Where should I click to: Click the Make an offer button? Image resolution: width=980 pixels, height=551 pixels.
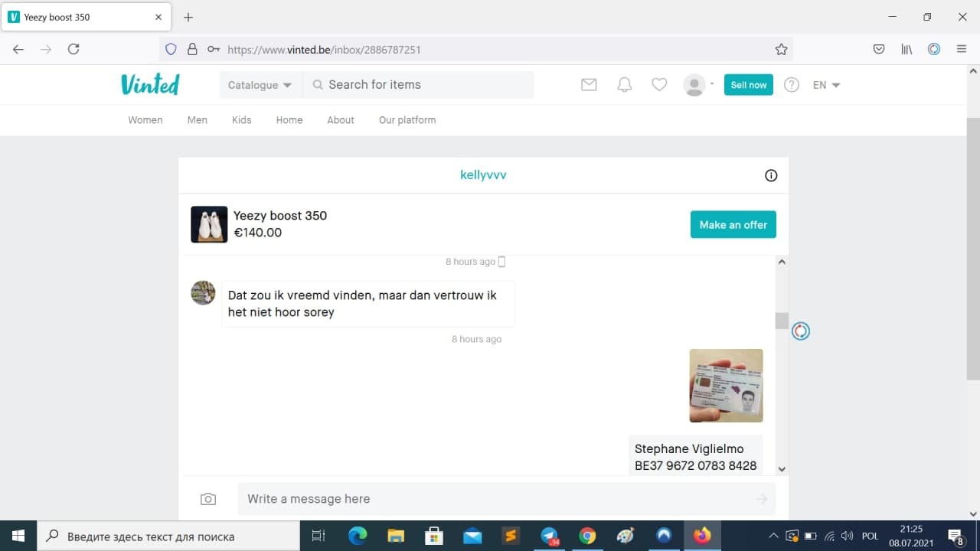pyautogui.click(x=733, y=225)
